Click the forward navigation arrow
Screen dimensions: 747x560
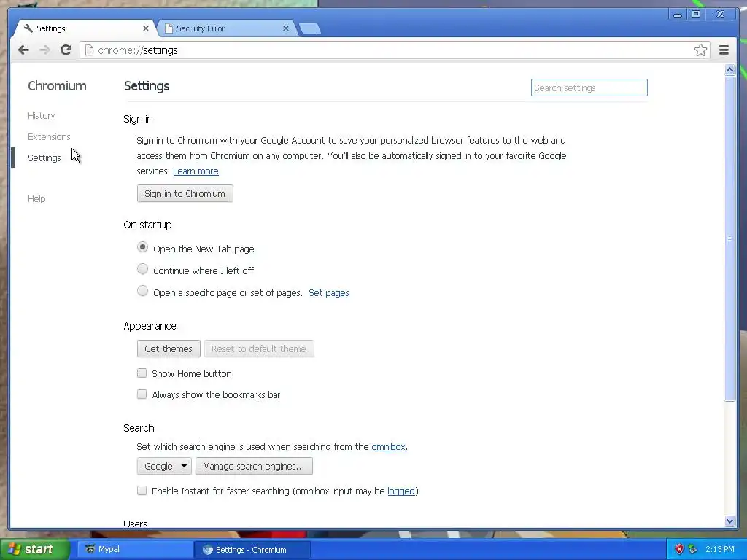click(x=44, y=50)
